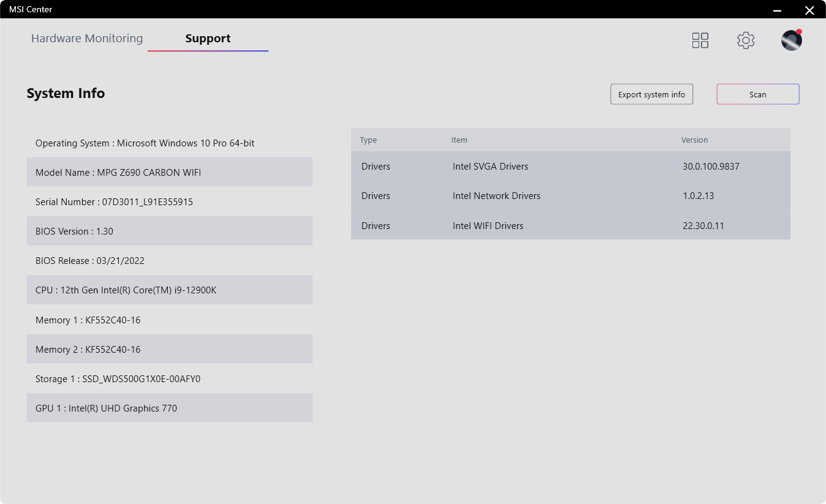
Task: Select the BIOS Release date row
Action: click(170, 260)
